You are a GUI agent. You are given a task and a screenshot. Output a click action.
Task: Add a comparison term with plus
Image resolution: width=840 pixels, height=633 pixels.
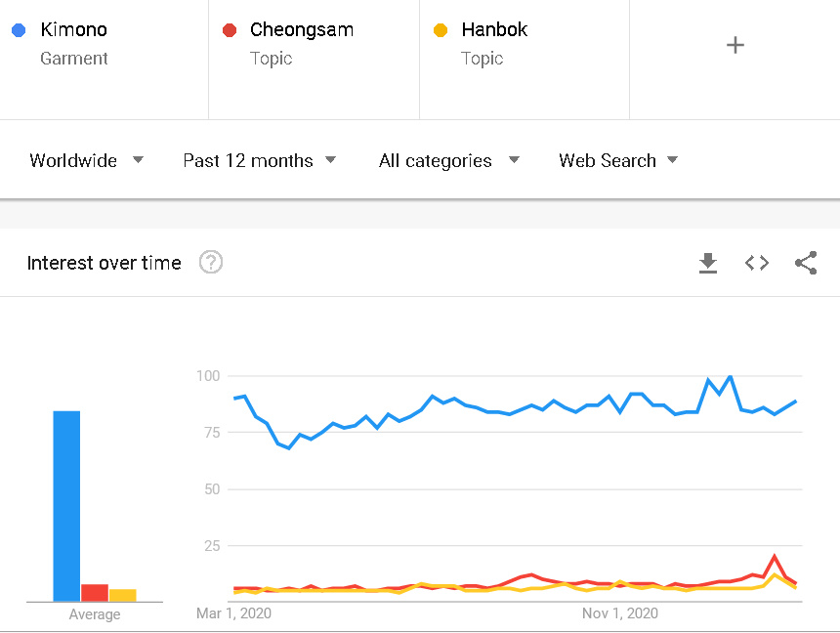click(735, 45)
